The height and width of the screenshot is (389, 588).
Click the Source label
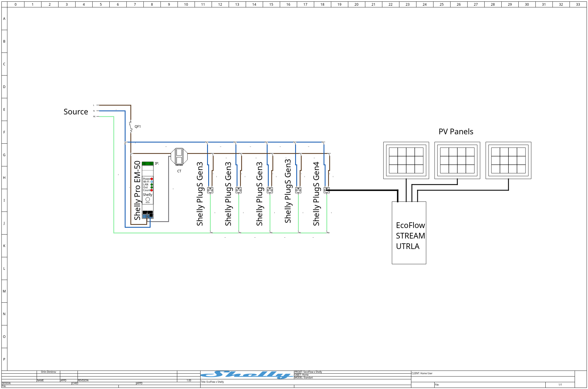76,112
